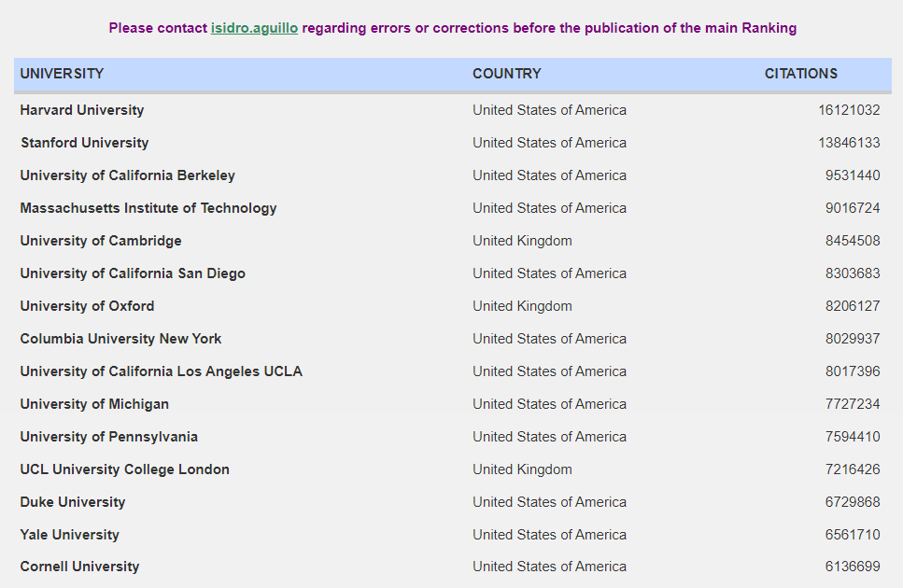This screenshot has height=588, width=903.
Task: Select UCL University College London
Action: [x=124, y=469]
